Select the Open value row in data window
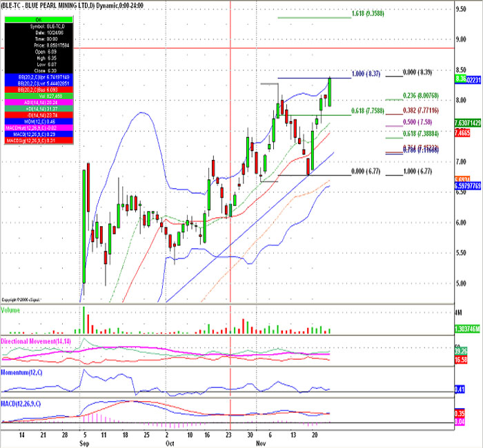Screen dimensions: 483x448 pos(39,52)
